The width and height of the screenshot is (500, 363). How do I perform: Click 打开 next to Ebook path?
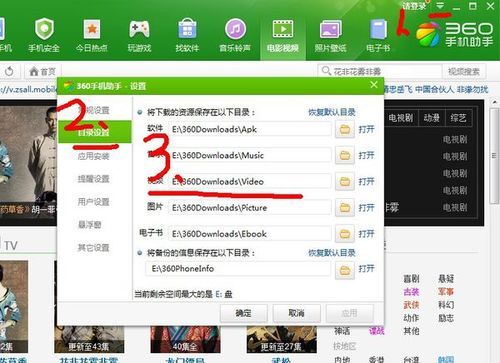click(x=366, y=234)
